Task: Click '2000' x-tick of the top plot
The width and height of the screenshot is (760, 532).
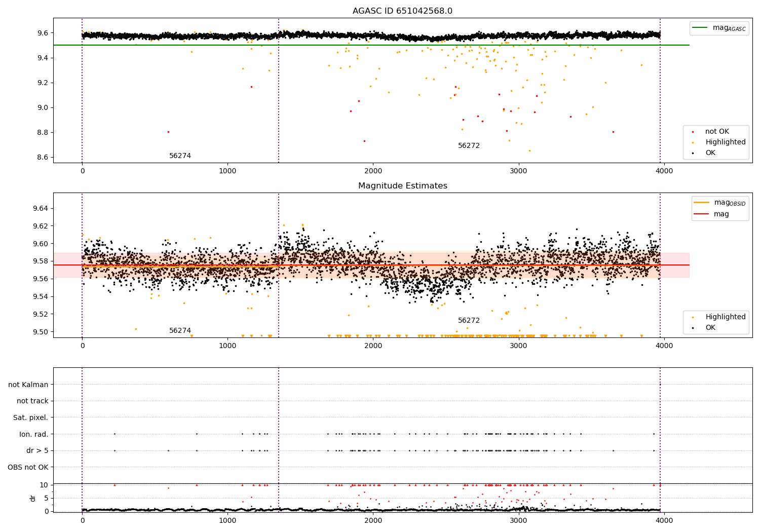Action: pyautogui.click(x=373, y=171)
